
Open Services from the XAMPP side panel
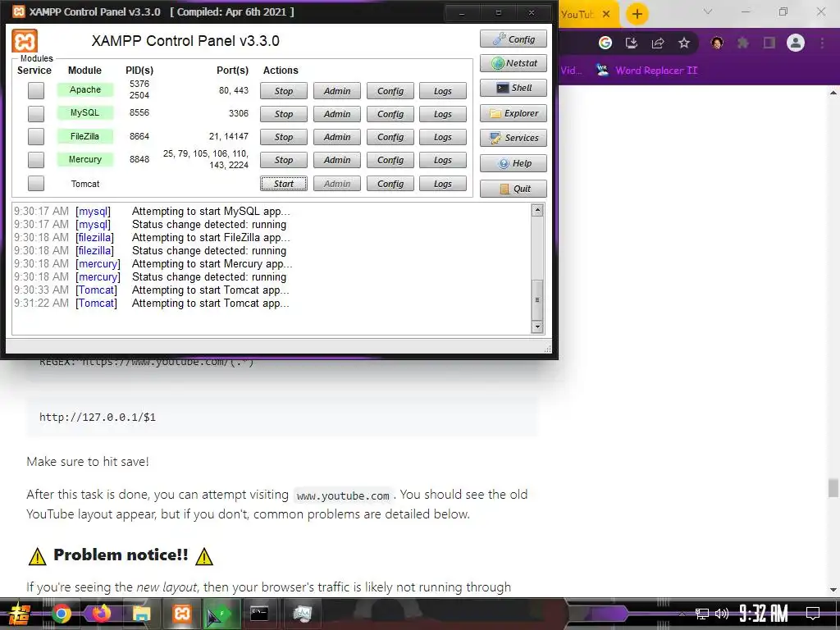tap(514, 138)
